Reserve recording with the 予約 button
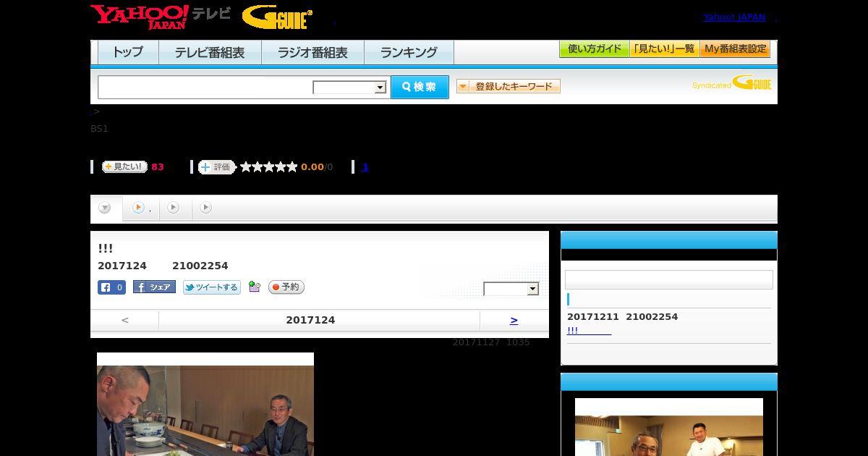Viewport: 868px width, 456px height. [x=286, y=287]
